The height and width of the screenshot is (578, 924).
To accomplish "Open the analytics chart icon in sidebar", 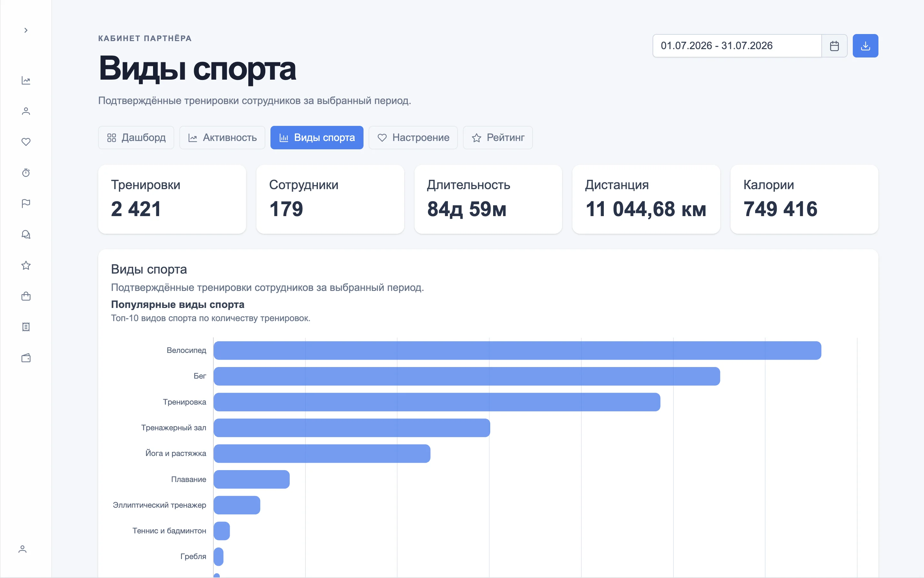I will 26,80.
